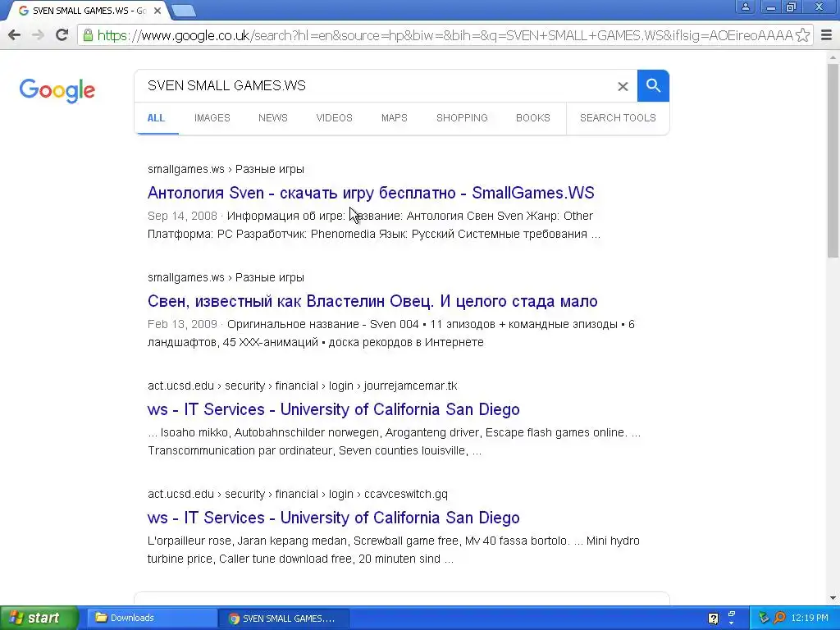Open the Windows start button
This screenshot has width=840, height=630.
click(x=39, y=619)
